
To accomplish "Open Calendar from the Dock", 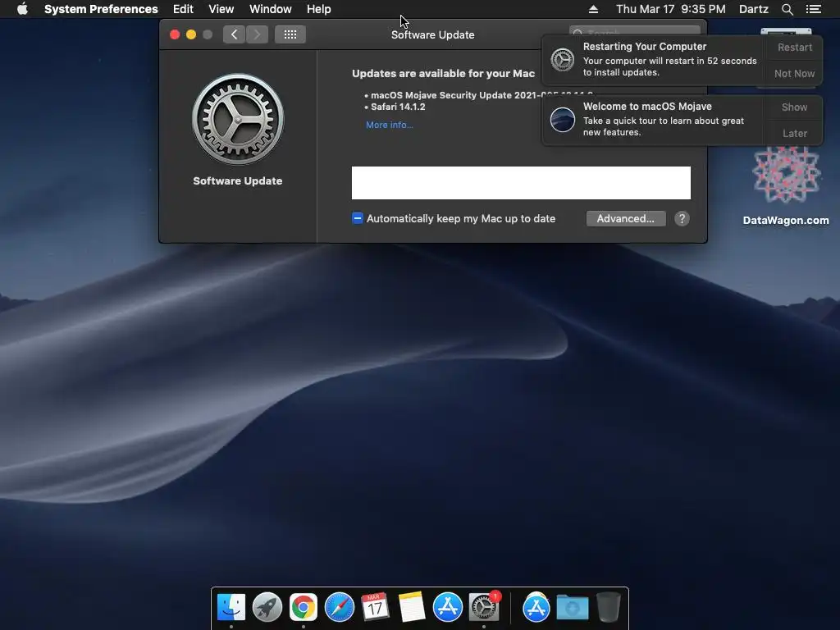I will (x=375, y=608).
